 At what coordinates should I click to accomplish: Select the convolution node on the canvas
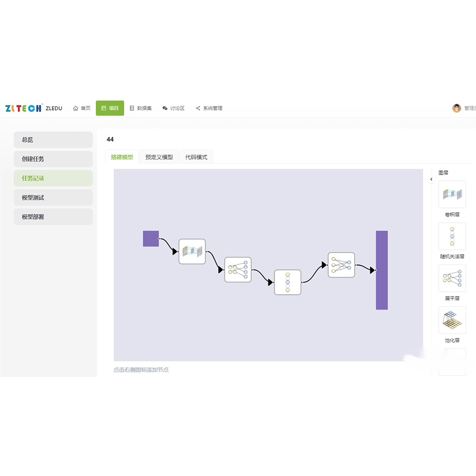pos(192,251)
